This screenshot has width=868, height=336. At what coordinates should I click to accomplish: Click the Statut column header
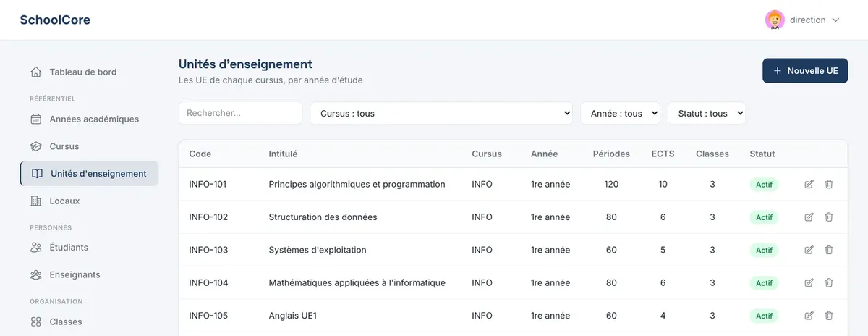tap(762, 154)
